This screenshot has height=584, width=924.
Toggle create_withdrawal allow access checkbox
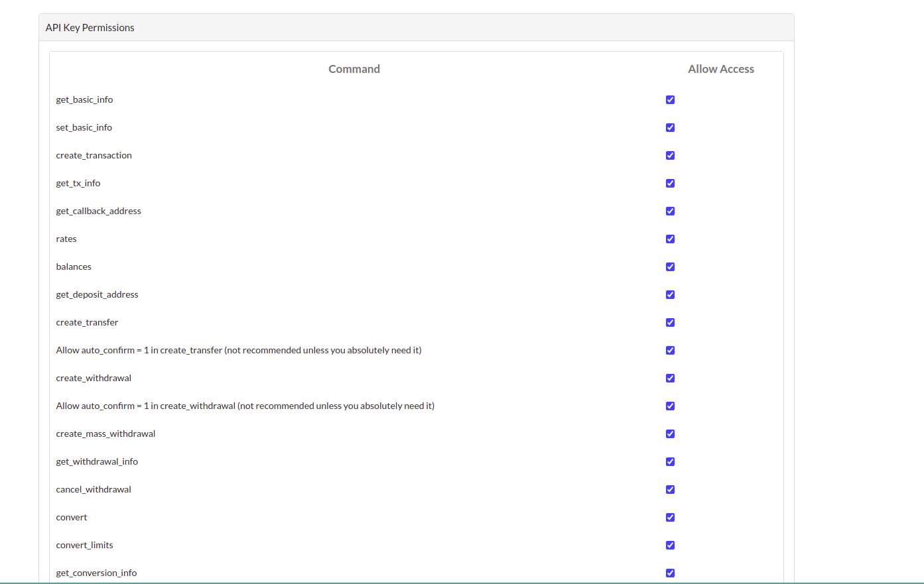670,379
